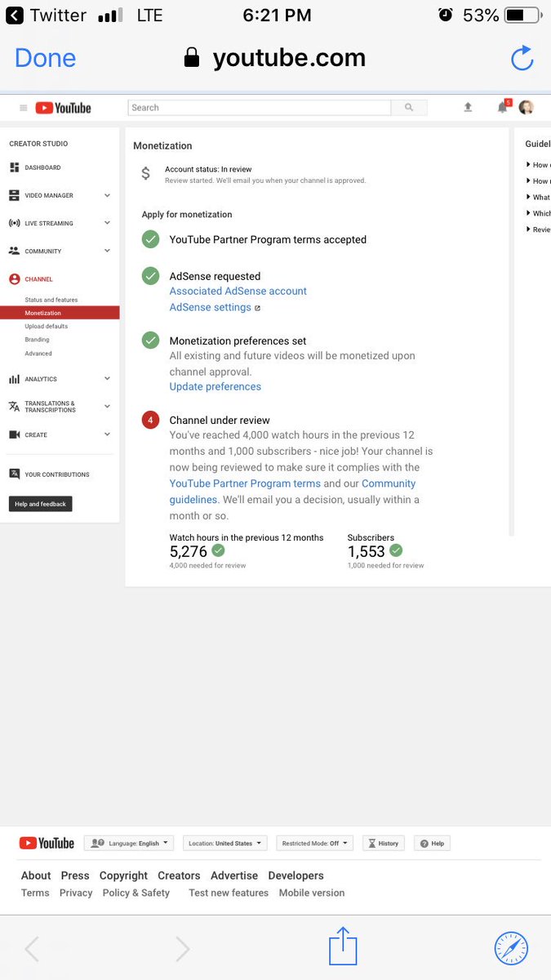
Task: Open the Press footer link
Action: coord(75,875)
